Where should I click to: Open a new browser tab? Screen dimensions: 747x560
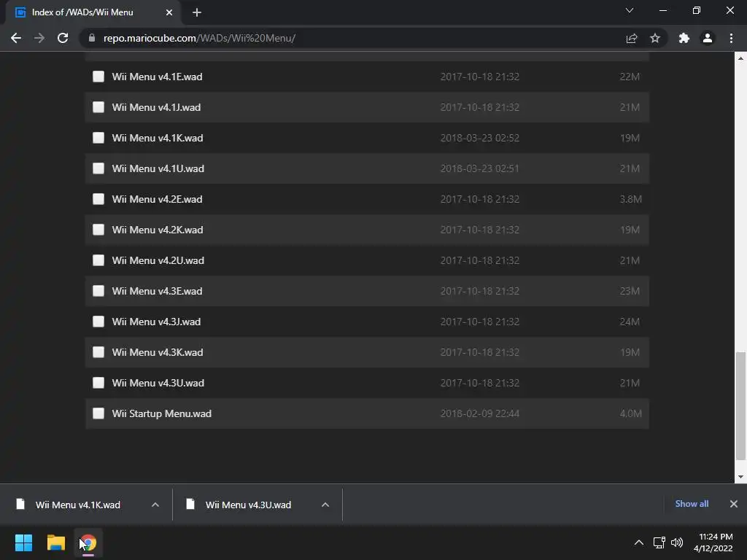click(x=197, y=12)
